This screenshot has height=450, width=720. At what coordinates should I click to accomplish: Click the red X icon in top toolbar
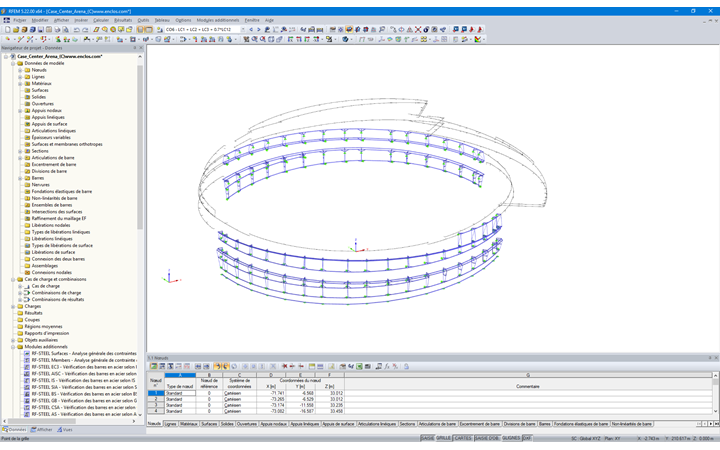coord(418,29)
